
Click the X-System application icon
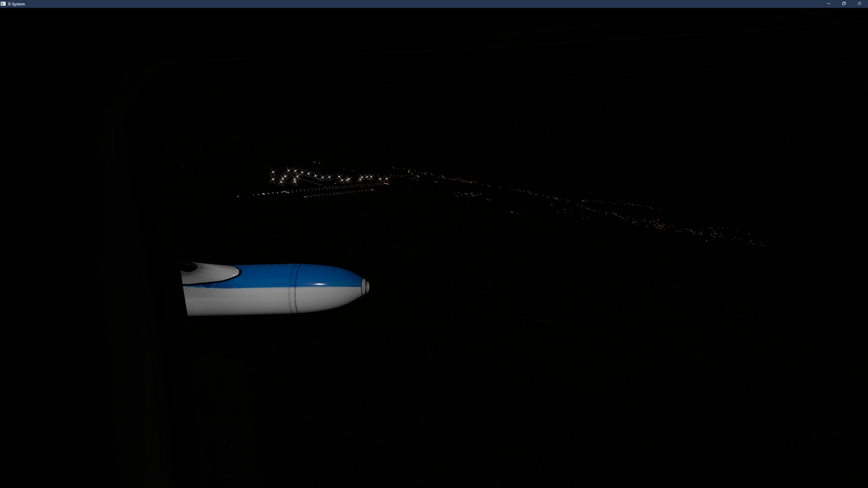tap(4, 3)
